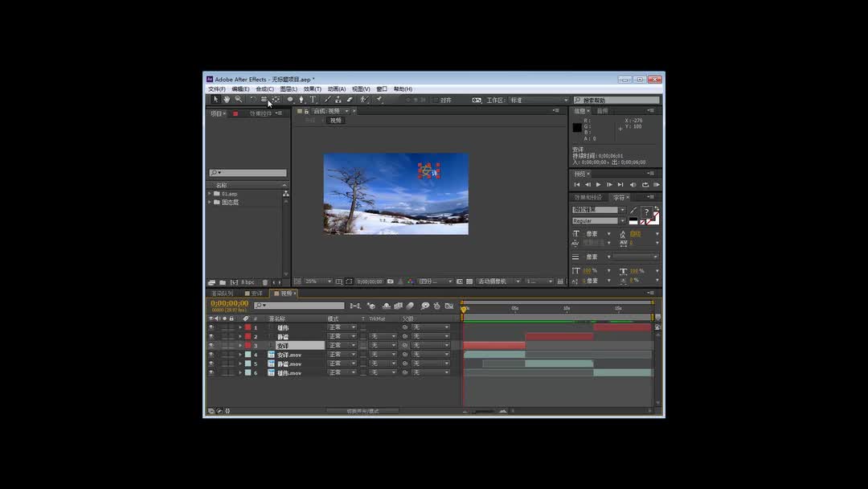Step to next frame in preview panel
Image resolution: width=868 pixels, height=489 pixels.
click(609, 184)
